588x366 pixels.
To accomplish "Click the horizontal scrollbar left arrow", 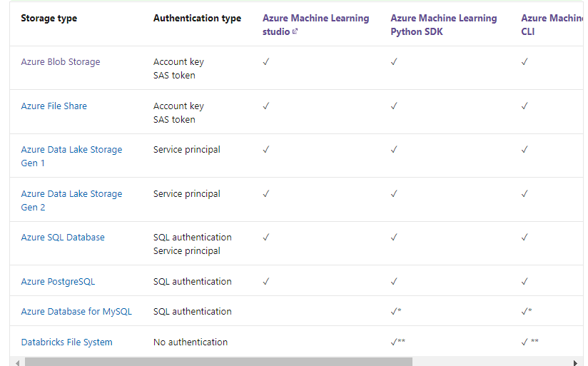I will pos(14,362).
